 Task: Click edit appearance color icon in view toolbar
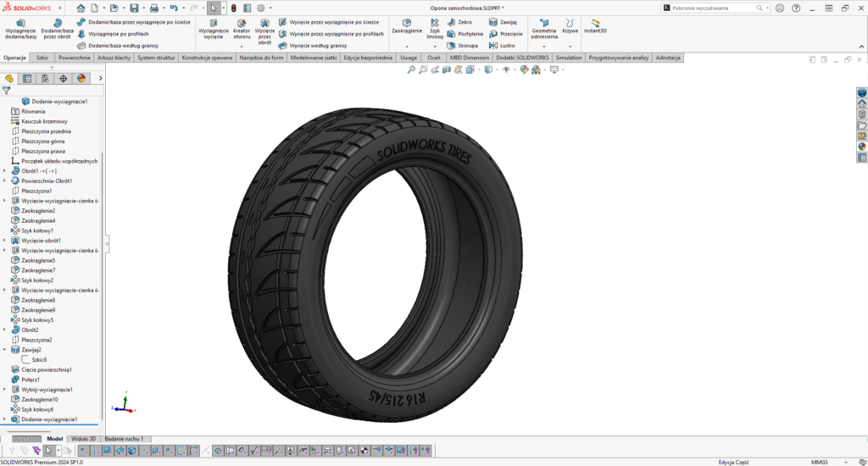coord(524,69)
